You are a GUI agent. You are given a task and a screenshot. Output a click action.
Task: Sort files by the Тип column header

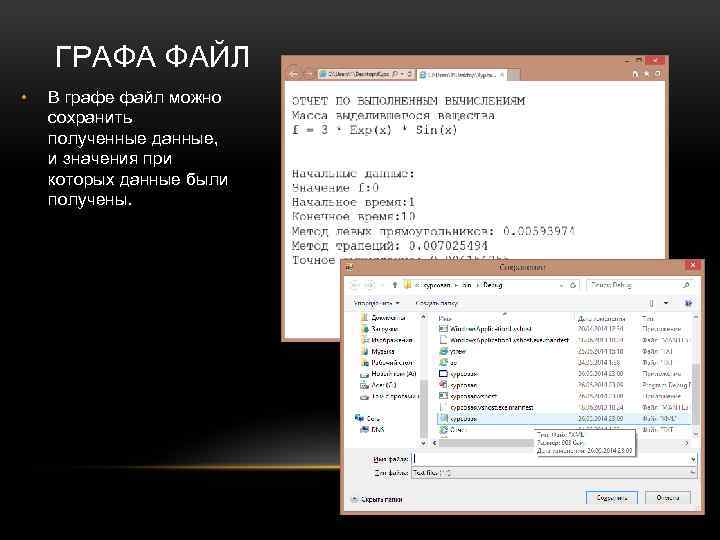coord(647,318)
